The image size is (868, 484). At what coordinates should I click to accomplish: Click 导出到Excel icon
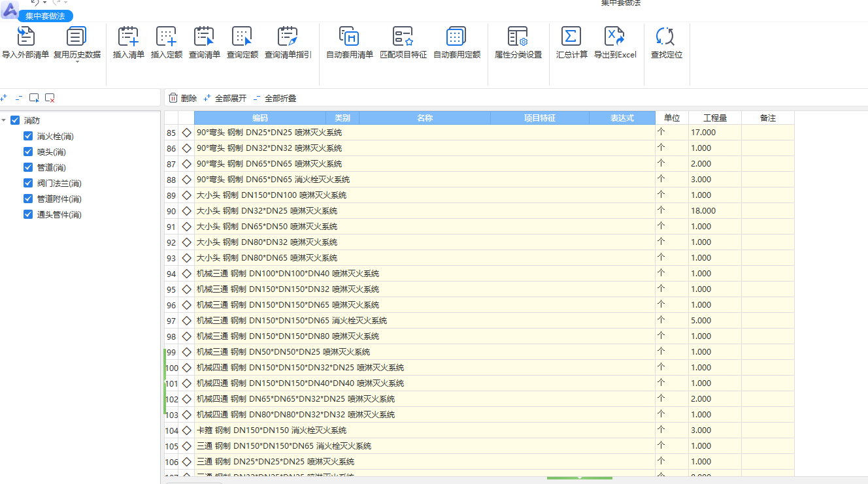(614, 37)
